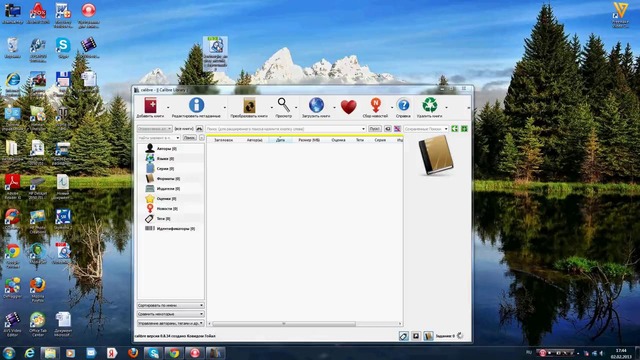The height and width of the screenshot is (360, 640).
Task: Open dropdown arrow next to Edit metadata
Action: (x=224, y=108)
